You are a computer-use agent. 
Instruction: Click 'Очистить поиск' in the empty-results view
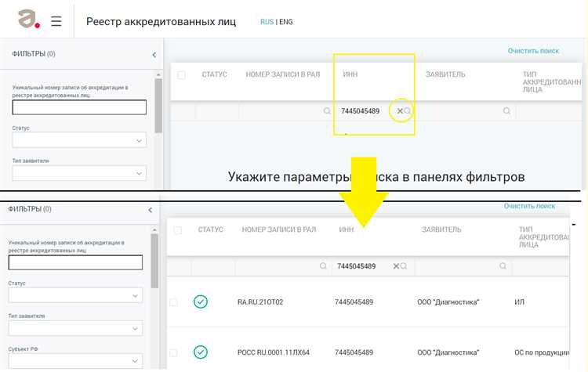coord(533,51)
